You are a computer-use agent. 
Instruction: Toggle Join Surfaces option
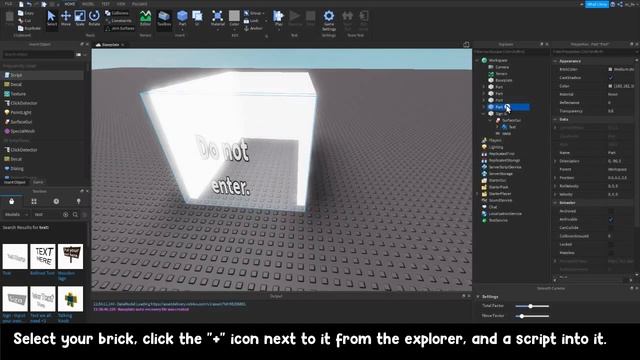point(120,28)
